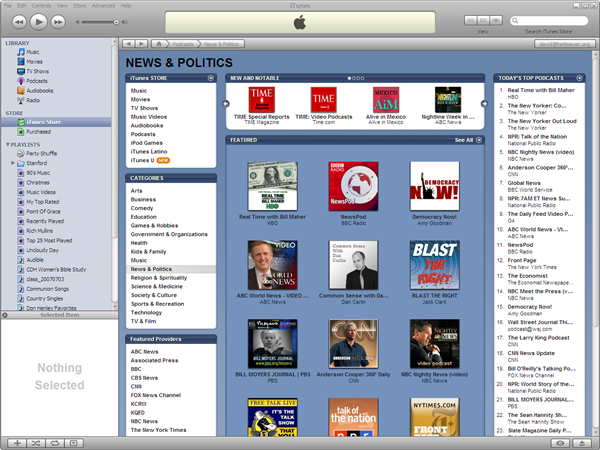Open Radio in the Library sidebar
This screenshot has width=600, height=450.
tap(33, 100)
